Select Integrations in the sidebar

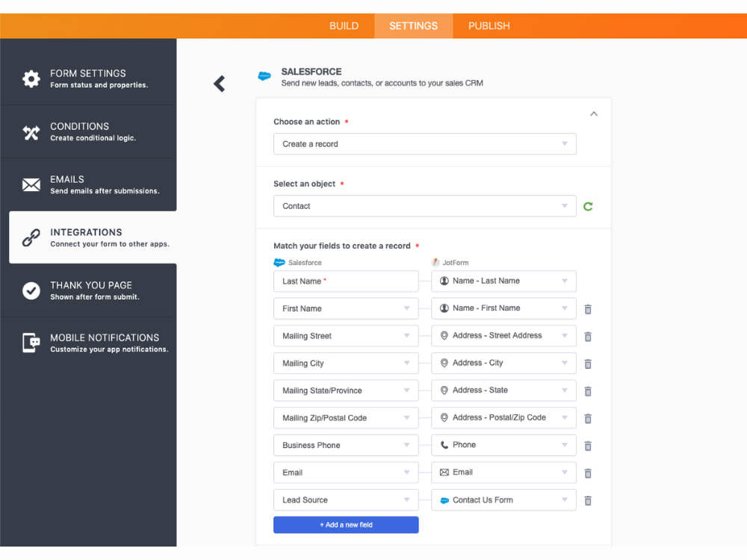pyautogui.click(x=93, y=237)
